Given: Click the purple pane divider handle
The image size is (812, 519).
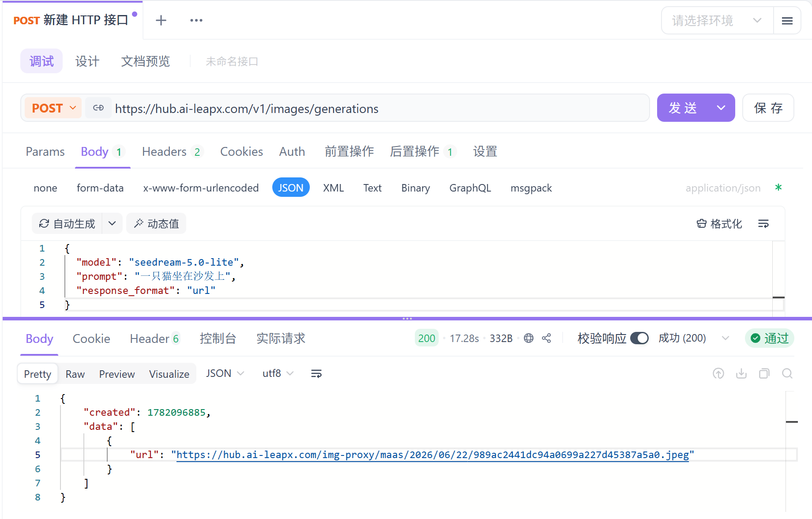Looking at the screenshot, I should [x=407, y=319].
